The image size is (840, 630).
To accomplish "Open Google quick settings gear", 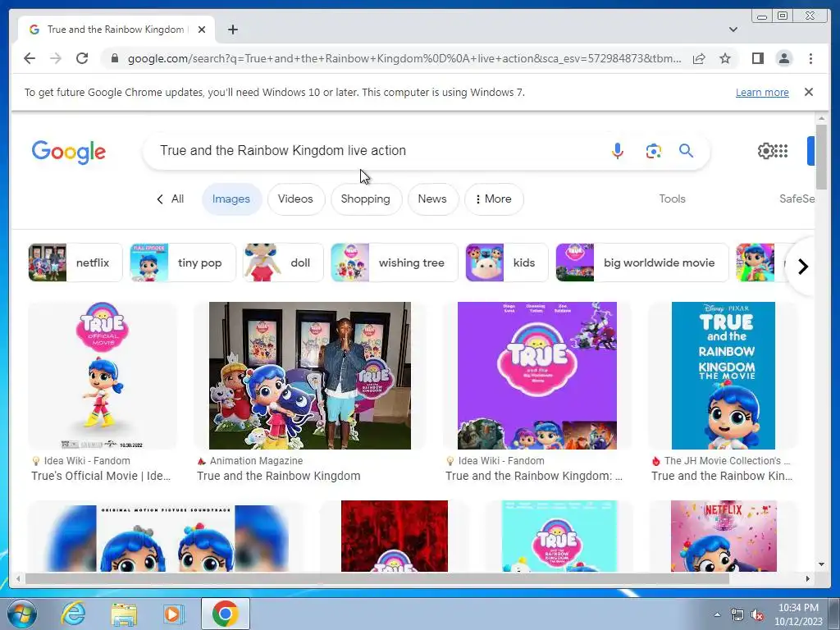I will pyautogui.click(x=765, y=151).
